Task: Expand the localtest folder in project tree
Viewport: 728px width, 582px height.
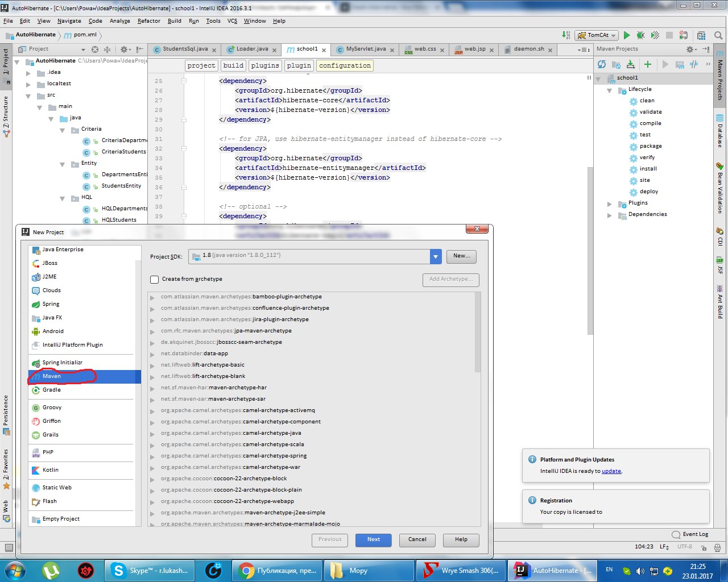Action: 28,84
